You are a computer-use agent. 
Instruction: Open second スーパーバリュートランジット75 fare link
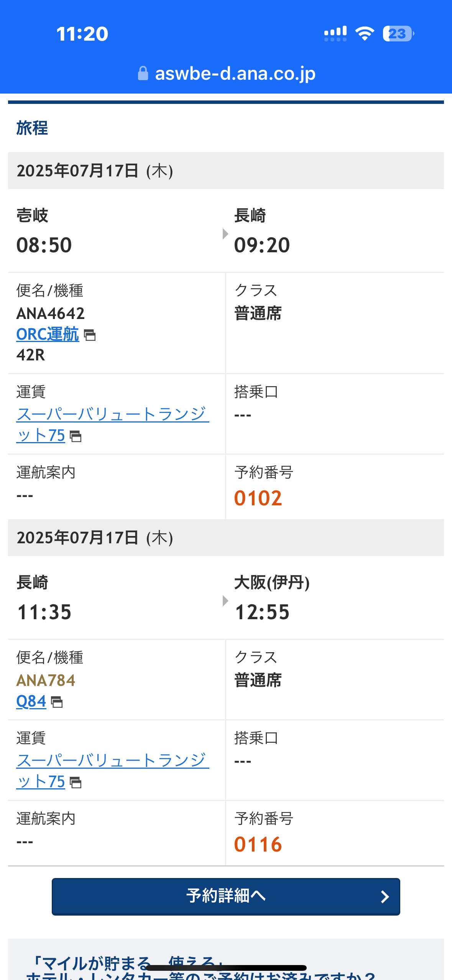click(112, 771)
